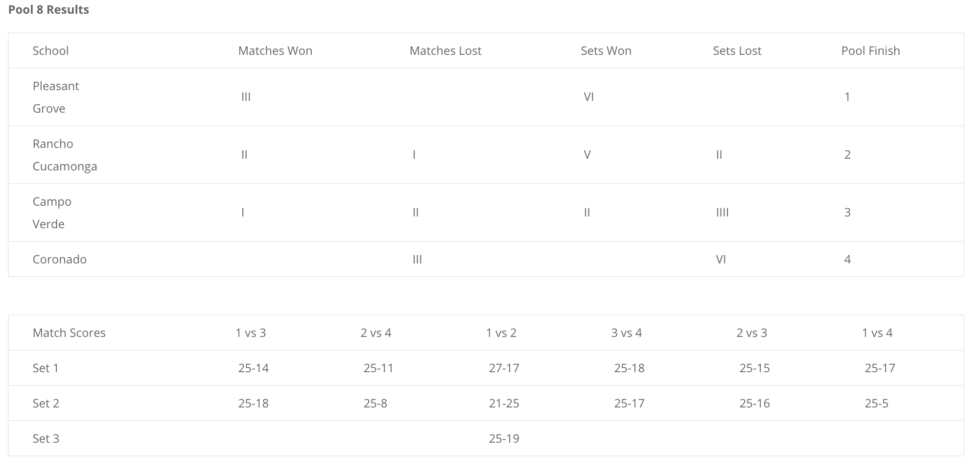Viewport: 980px width, 476px height.
Task: Click the Pleasant Grove school name
Action: 56,97
